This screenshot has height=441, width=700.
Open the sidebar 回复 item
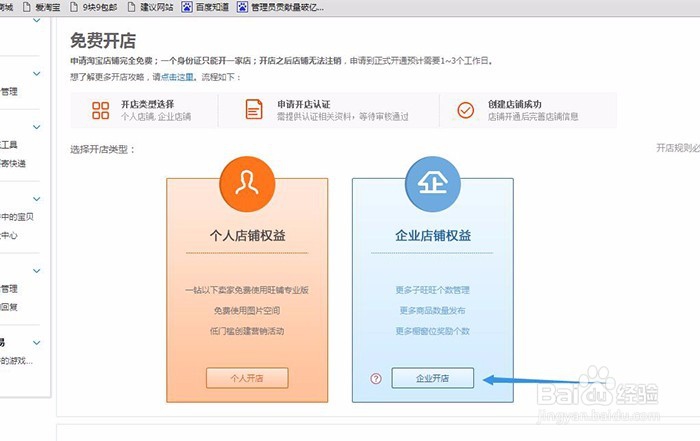tap(8, 307)
